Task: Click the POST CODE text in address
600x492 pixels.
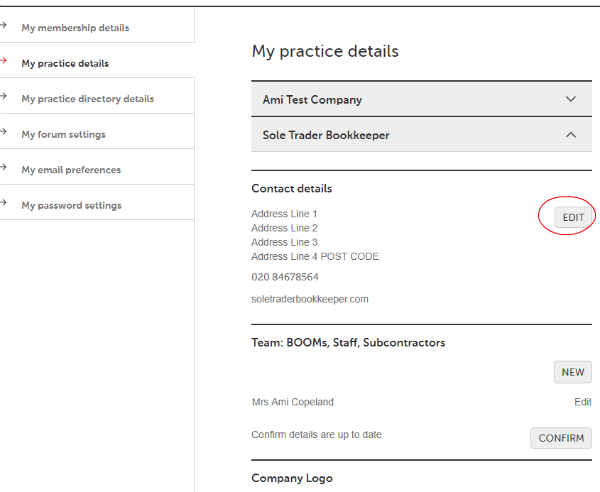Action: 349,257
